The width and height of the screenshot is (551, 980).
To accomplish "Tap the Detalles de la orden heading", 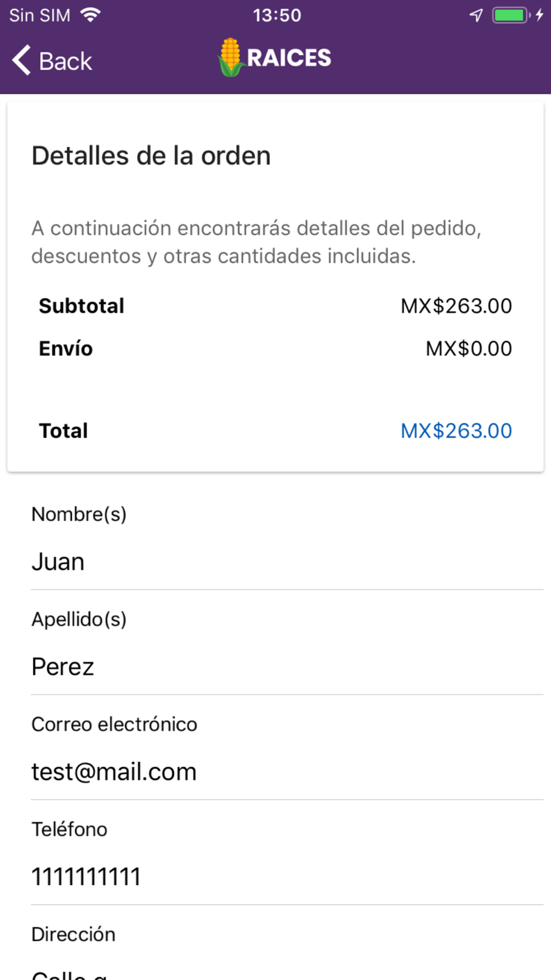I will pyautogui.click(x=151, y=156).
